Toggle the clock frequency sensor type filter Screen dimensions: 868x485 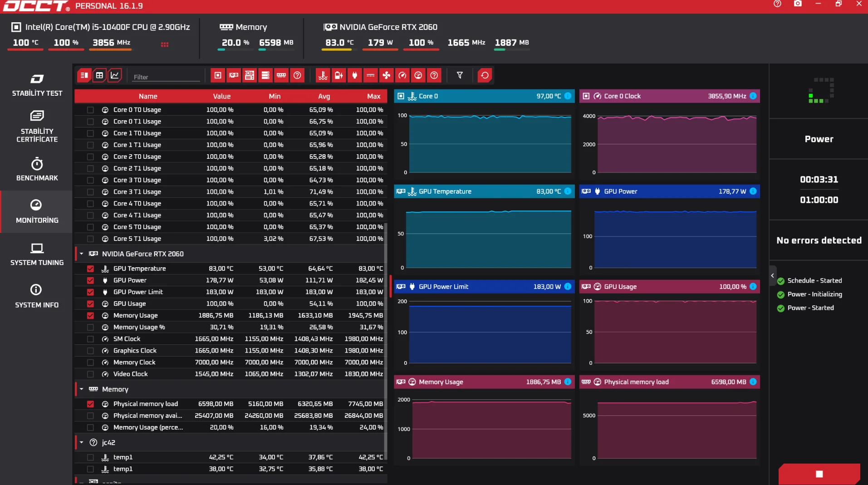[402, 75]
